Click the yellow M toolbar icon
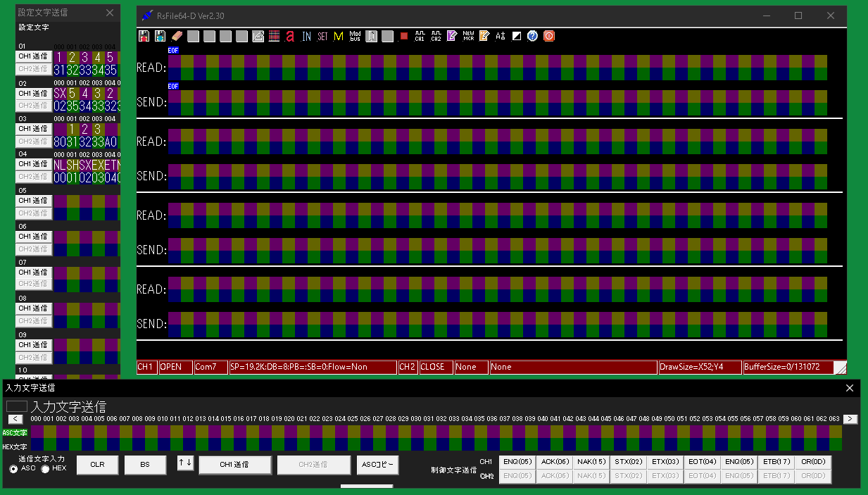The height and width of the screenshot is (495, 868). (x=339, y=36)
